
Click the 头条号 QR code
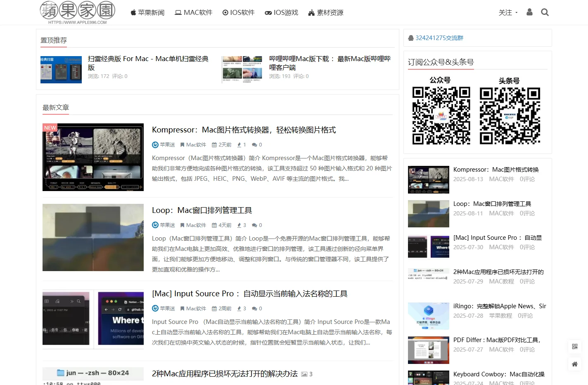click(x=510, y=116)
